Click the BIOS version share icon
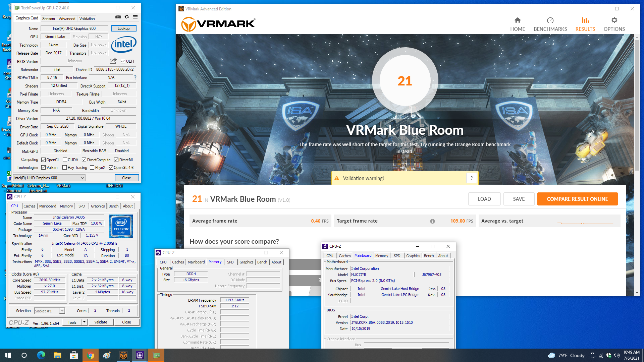The image size is (644, 362). tap(113, 61)
